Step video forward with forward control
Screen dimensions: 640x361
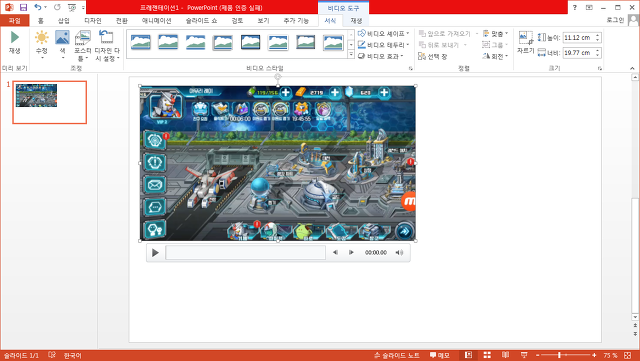[351, 253]
